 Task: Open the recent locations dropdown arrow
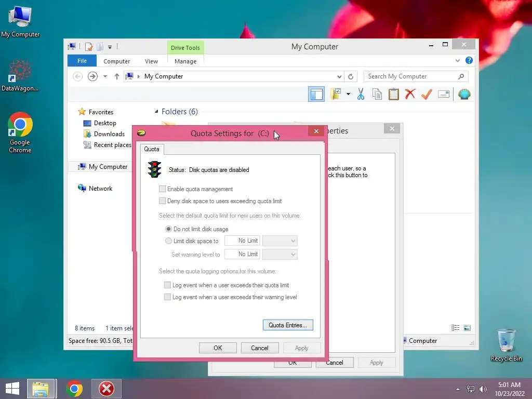(x=105, y=76)
